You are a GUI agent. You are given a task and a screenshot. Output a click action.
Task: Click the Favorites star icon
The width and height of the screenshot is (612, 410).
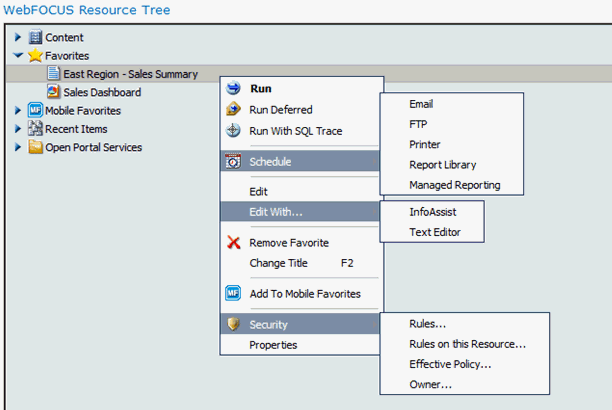35,55
